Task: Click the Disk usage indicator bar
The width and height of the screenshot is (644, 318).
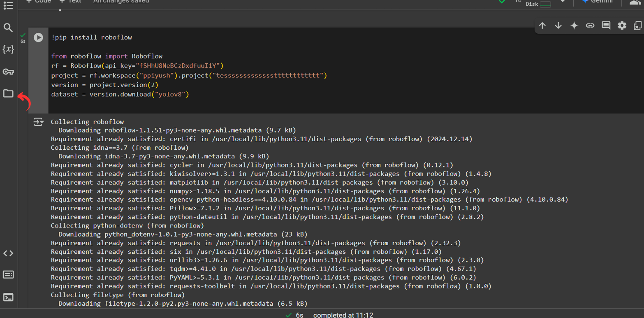Action: tap(545, 4)
